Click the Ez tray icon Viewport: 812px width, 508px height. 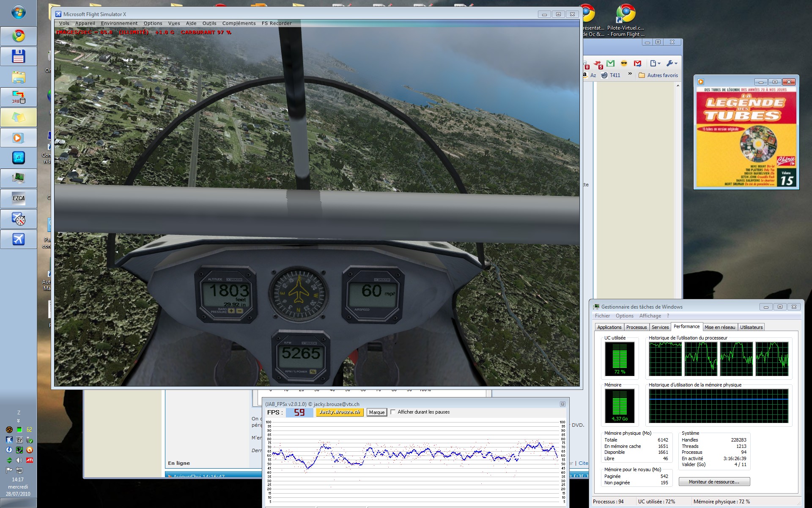[19, 440]
